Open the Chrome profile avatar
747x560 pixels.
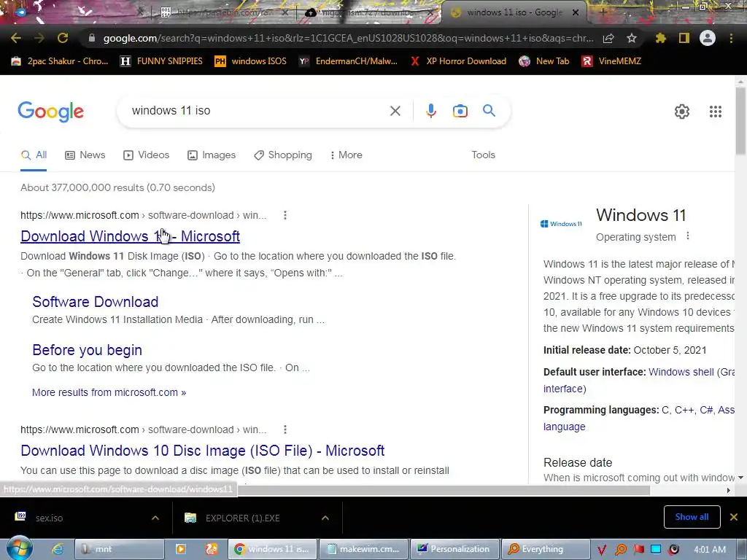click(708, 38)
